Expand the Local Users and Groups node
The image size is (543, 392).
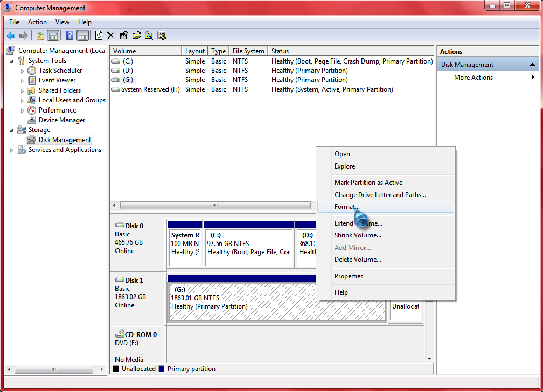(x=22, y=101)
